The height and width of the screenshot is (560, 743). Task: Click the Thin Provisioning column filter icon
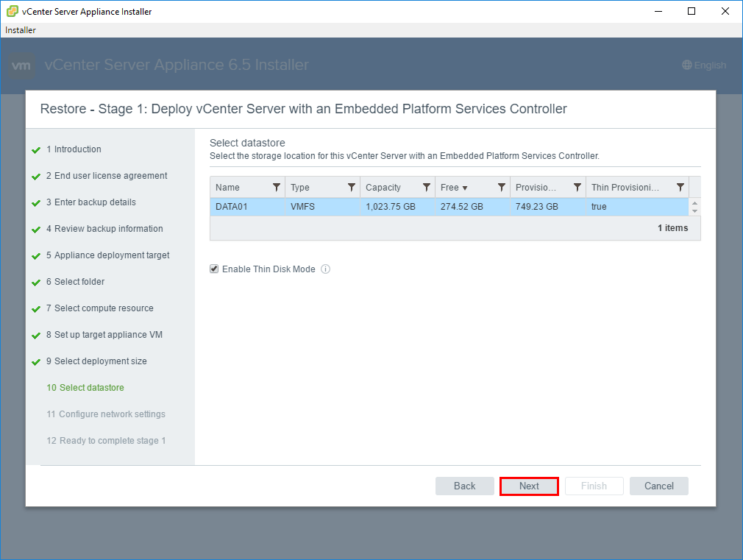tap(680, 188)
